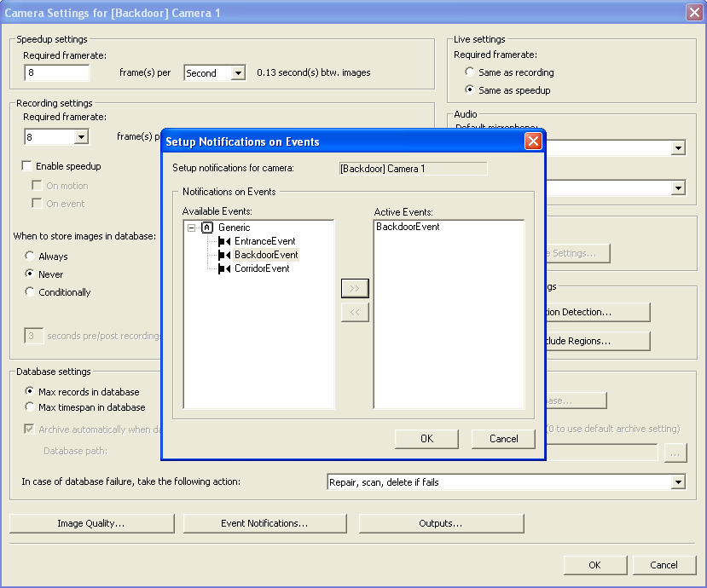Click the speedup framerate input field

click(x=56, y=73)
